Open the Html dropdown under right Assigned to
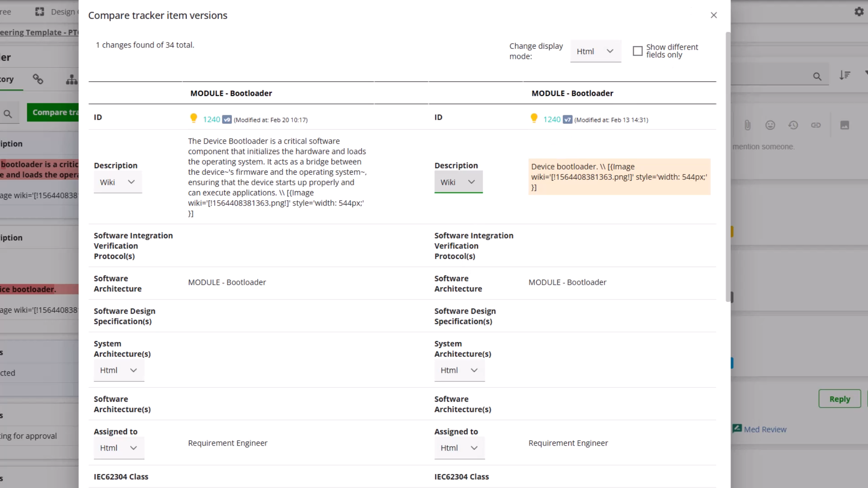This screenshot has width=868, height=488. [x=459, y=448]
